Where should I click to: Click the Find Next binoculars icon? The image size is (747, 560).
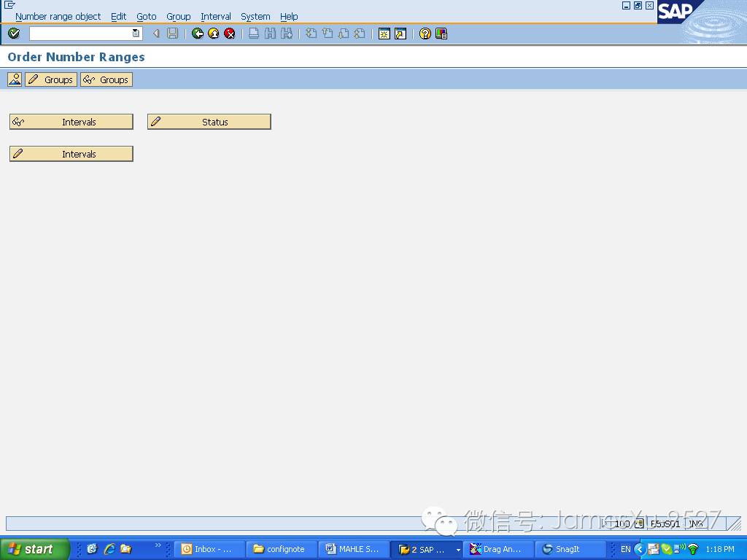(x=286, y=34)
